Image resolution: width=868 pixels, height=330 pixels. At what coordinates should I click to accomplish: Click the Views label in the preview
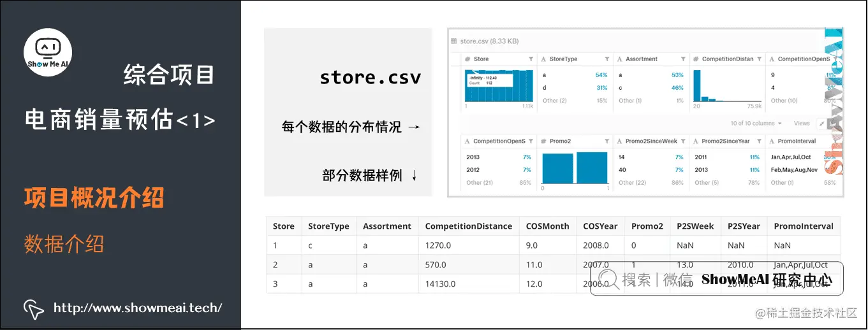(x=802, y=124)
